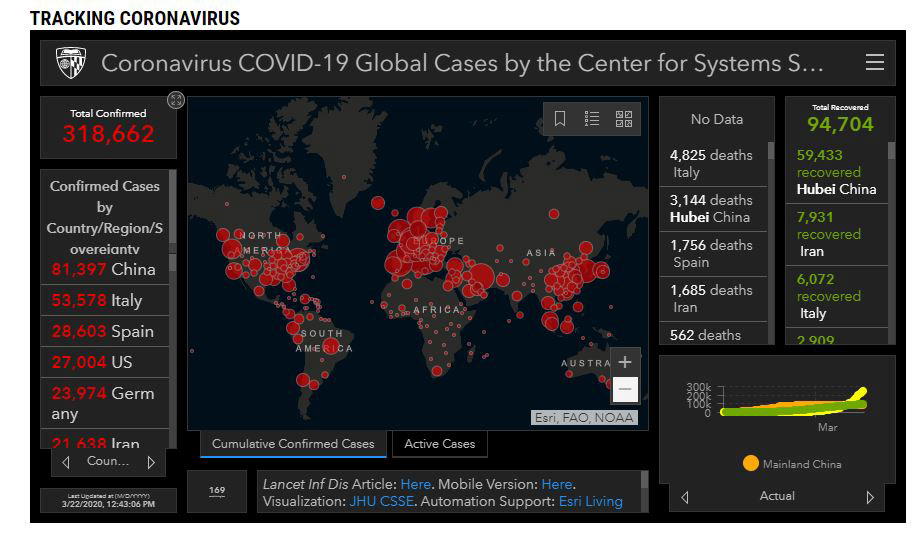Follow the Esri Living link
Screen dimensions: 922x541
pyautogui.click(x=590, y=501)
